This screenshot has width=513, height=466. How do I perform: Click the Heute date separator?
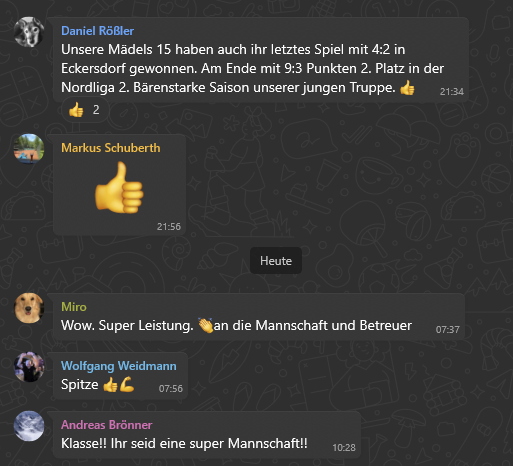point(276,261)
